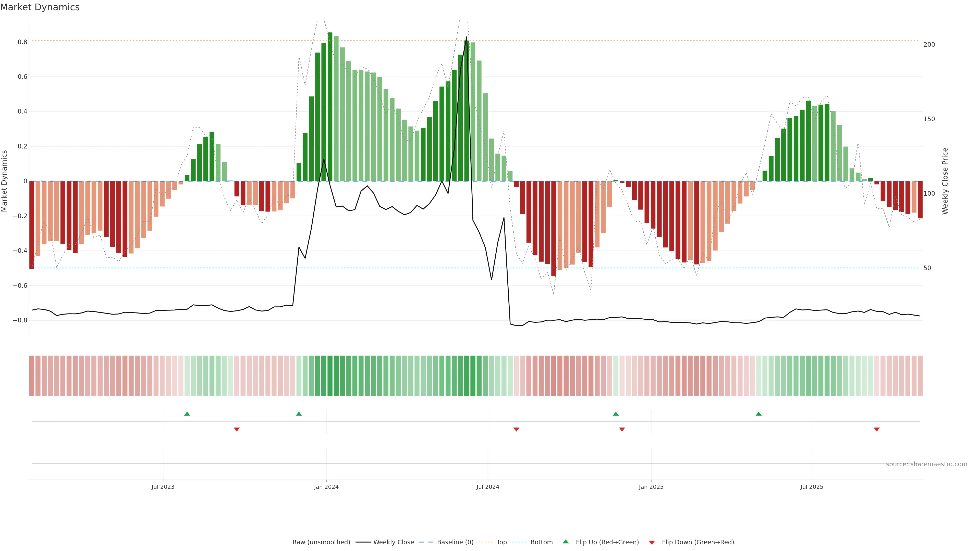Toggle the Top legend entry
Screen dimensions: 980x551
click(x=501, y=542)
